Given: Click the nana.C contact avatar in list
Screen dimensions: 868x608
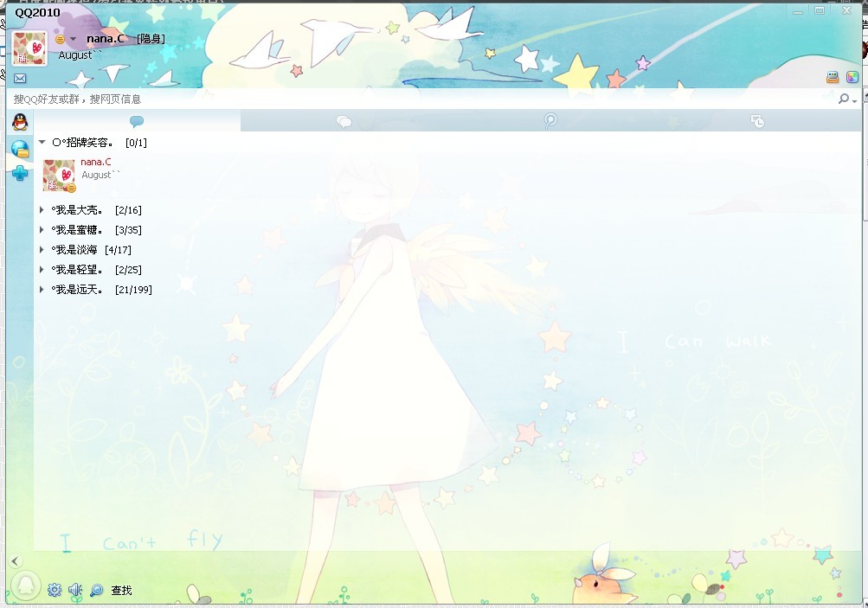Looking at the screenshot, I should (x=59, y=176).
